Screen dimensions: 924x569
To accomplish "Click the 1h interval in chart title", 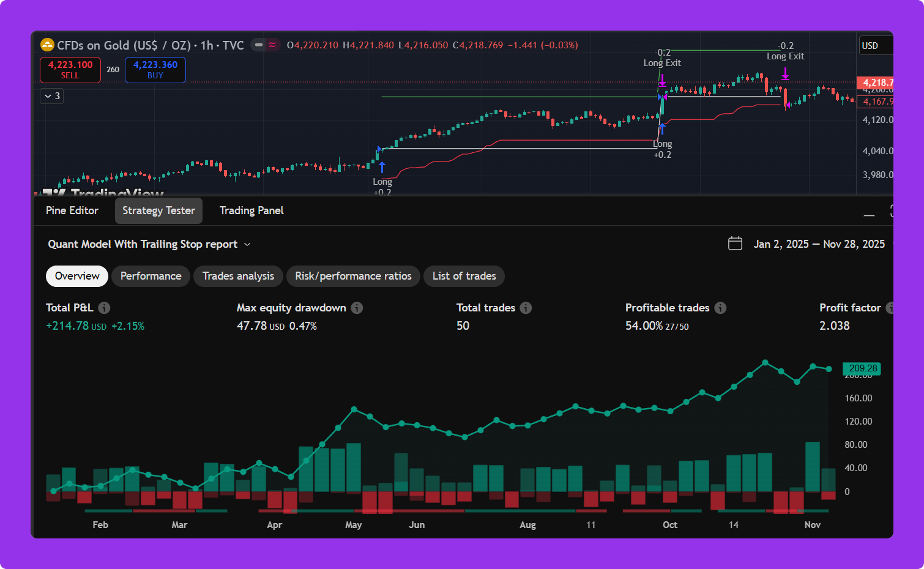I will [x=207, y=45].
